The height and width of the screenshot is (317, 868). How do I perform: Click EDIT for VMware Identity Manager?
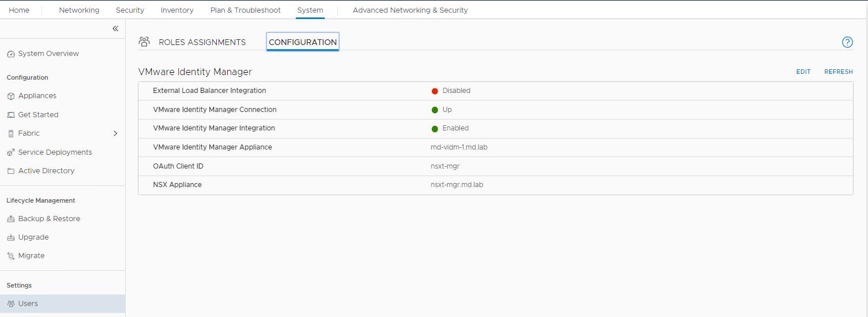803,72
